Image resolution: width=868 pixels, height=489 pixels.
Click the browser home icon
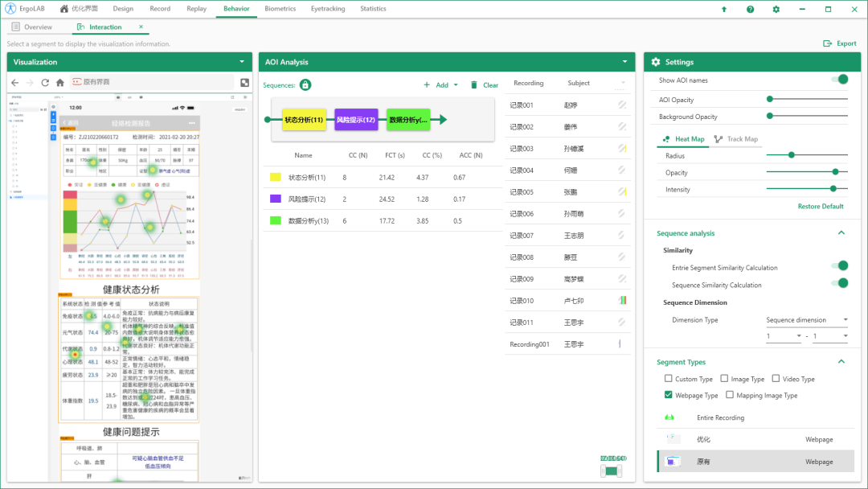[59, 83]
